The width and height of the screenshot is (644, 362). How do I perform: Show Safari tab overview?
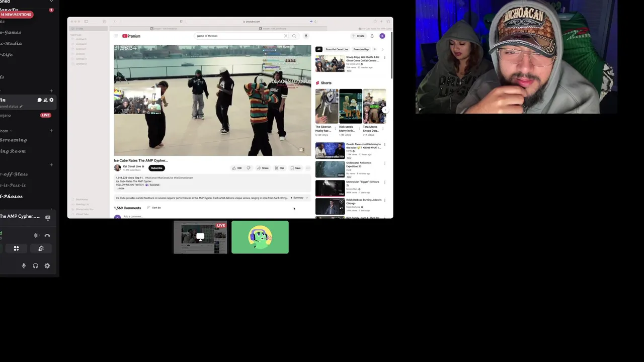(389, 22)
